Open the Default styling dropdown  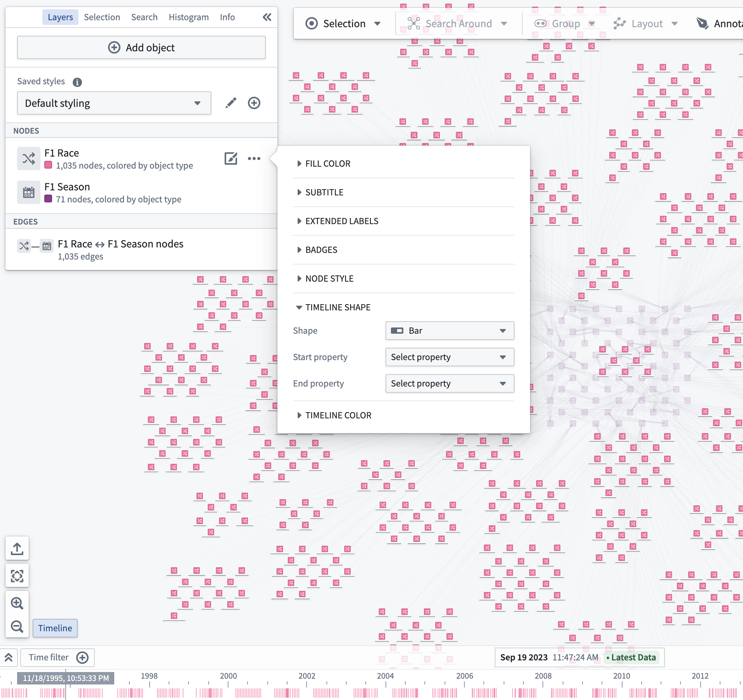coord(114,103)
